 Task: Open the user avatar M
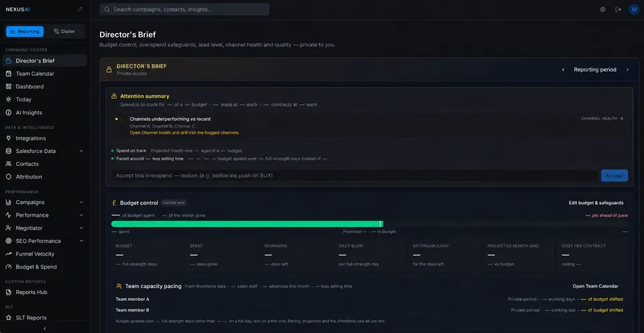pyautogui.click(x=634, y=9)
